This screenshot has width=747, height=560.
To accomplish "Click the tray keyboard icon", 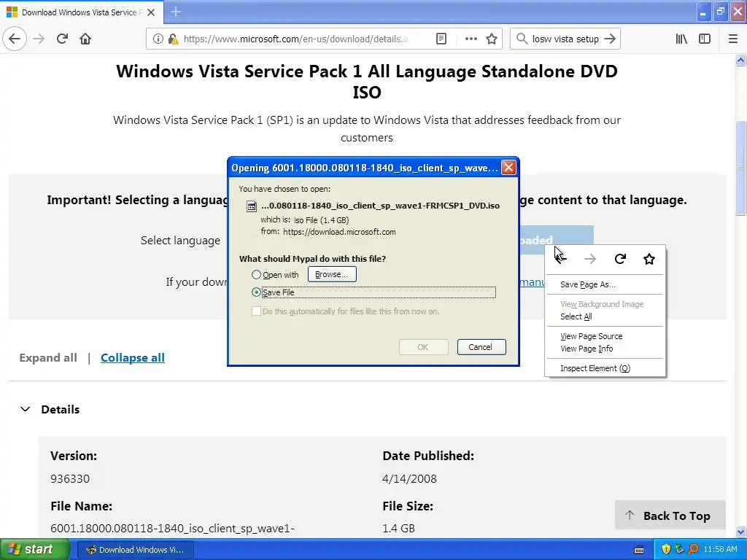I will pyautogui.click(x=639, y=550).
